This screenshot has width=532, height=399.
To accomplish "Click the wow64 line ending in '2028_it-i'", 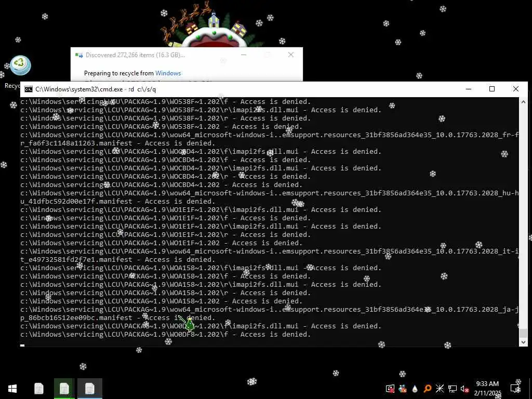I will 270,251.
